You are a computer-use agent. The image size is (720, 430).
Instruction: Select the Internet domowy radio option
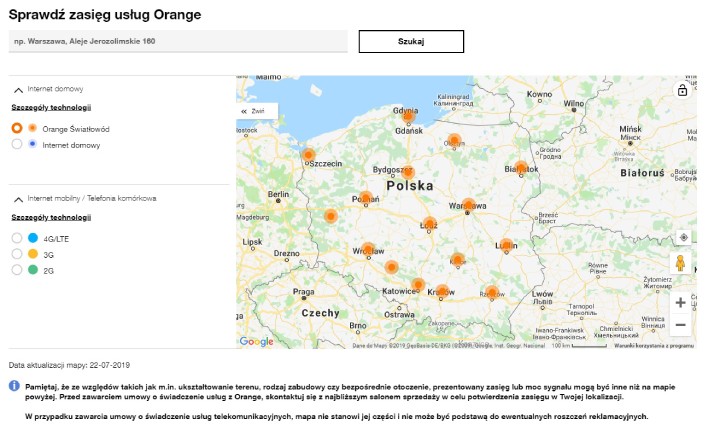17,145
